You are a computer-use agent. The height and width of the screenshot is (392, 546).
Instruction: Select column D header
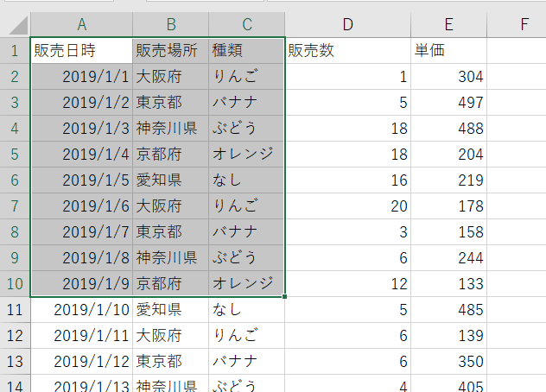tap(348, 25)
